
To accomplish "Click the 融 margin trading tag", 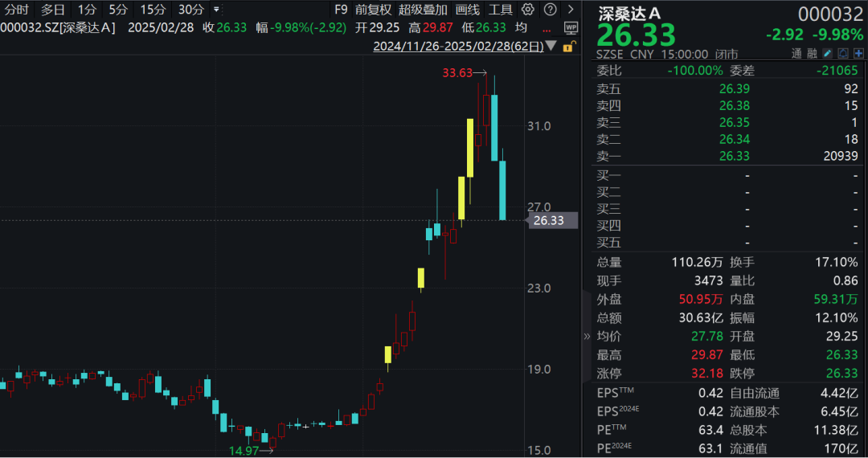I will pyautogui.click(x=812, y=53).
